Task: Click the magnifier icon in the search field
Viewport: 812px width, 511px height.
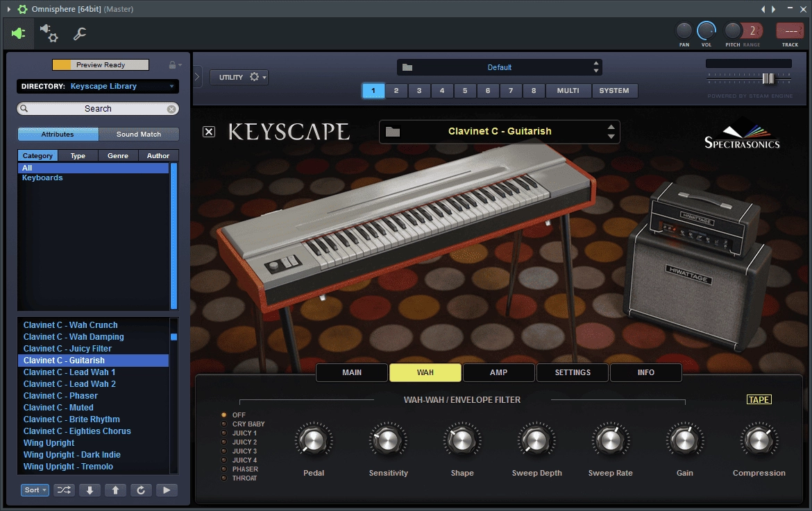Action: point(24,109)
